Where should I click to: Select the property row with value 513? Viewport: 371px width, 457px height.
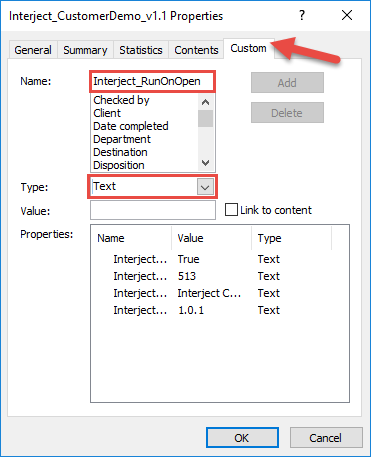(x=197, y=276)
